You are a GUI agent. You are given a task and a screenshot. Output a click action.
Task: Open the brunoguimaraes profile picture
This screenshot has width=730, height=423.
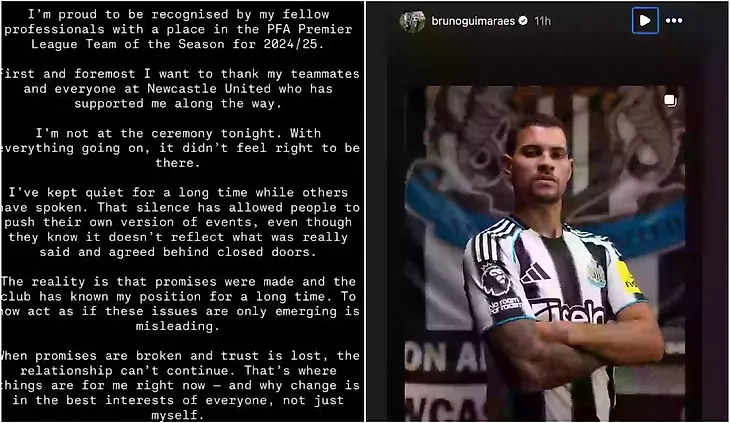pos(412,21)
